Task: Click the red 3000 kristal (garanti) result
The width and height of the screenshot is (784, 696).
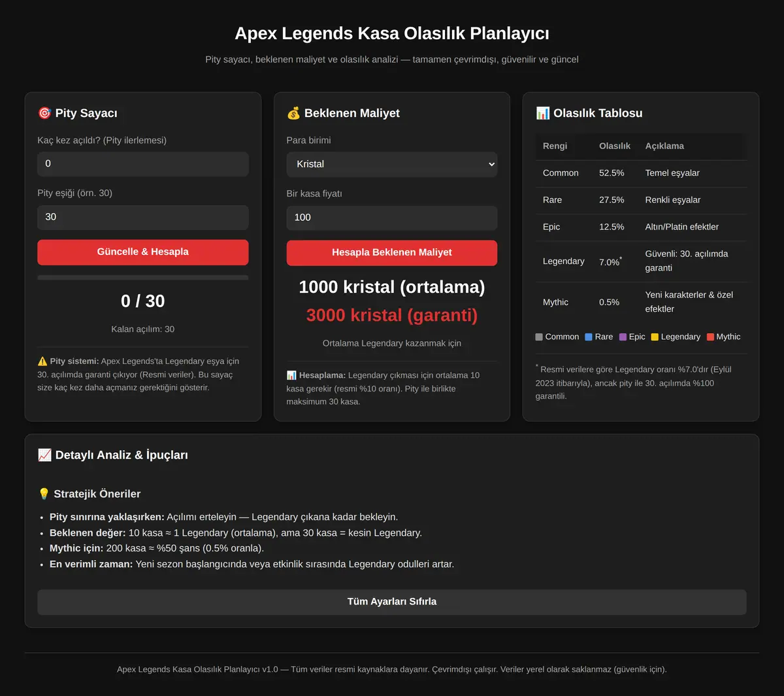Action: point(392,315)
